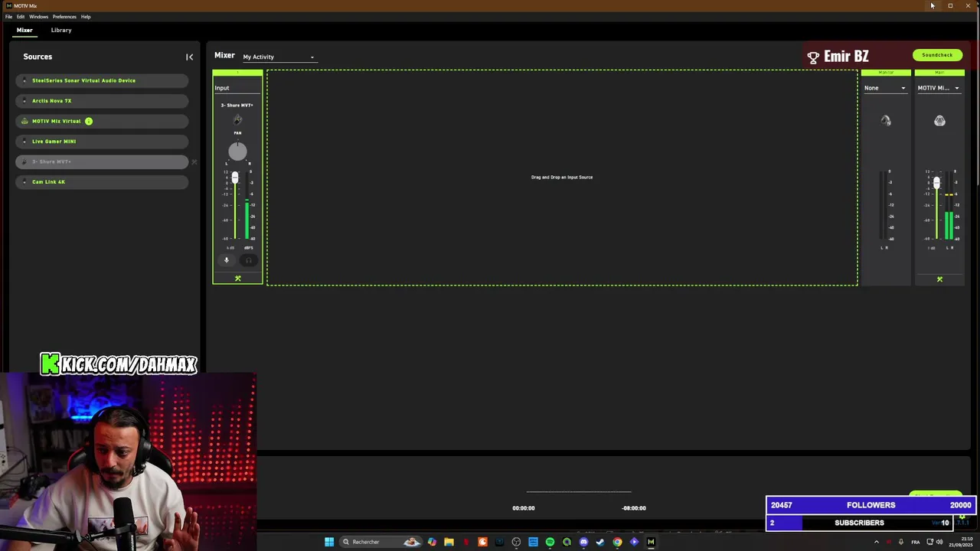The height and width of the screenshot is (551, 980).
Task: Open Google Chrome from the taskbar
Action: [617, 542]
